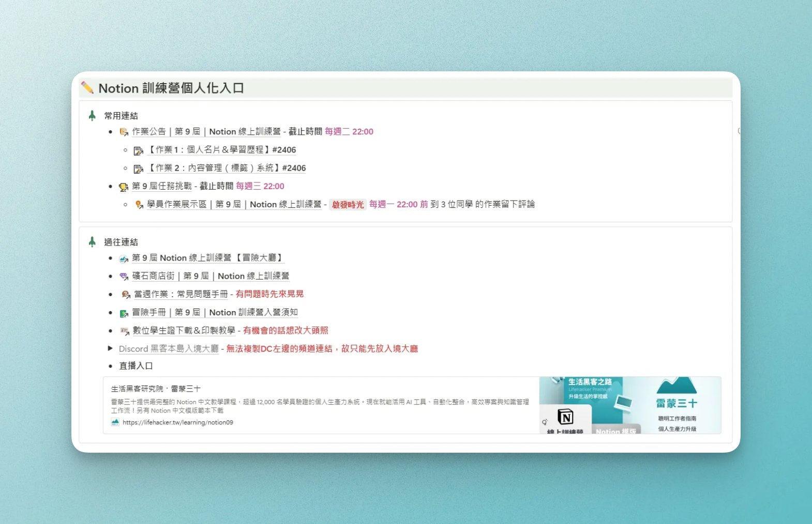The height and width of the screenshot is (524, 812).
Task: Click the gem icon before 礦石商店街
Action: coord(124,276)
